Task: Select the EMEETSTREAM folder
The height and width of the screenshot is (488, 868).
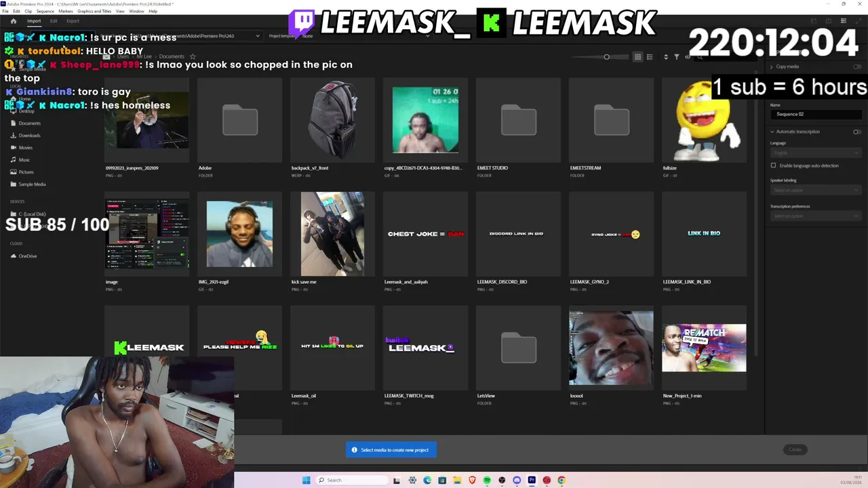Action: pyautogui.click(x=611, y=121)
